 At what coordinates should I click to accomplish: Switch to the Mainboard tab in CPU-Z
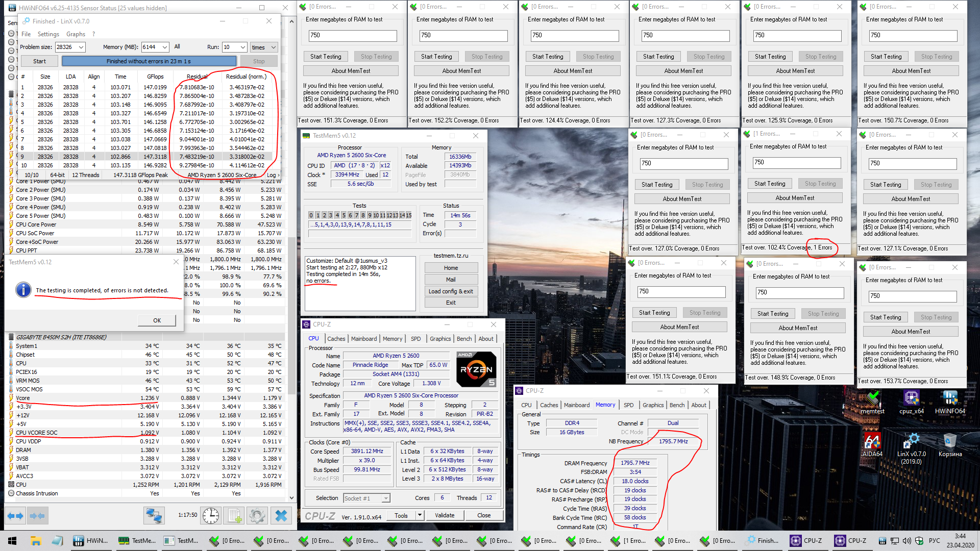click(363, 339)
